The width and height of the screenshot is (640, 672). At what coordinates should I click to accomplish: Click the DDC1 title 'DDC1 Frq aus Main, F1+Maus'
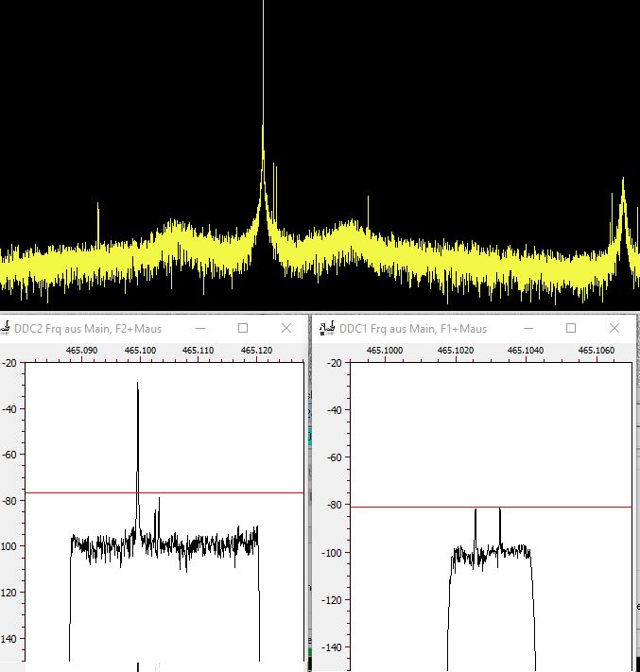coord(413,329)
